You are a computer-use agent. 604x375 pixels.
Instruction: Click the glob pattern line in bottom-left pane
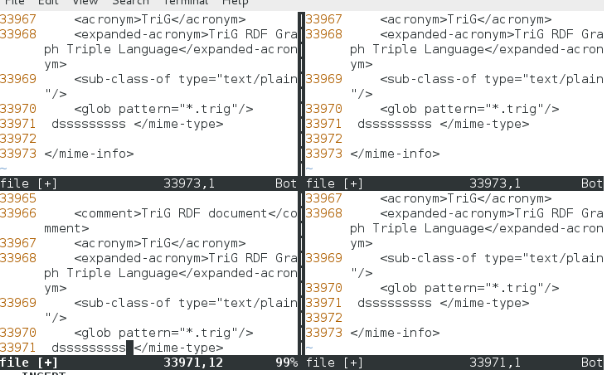pos(164,333)
